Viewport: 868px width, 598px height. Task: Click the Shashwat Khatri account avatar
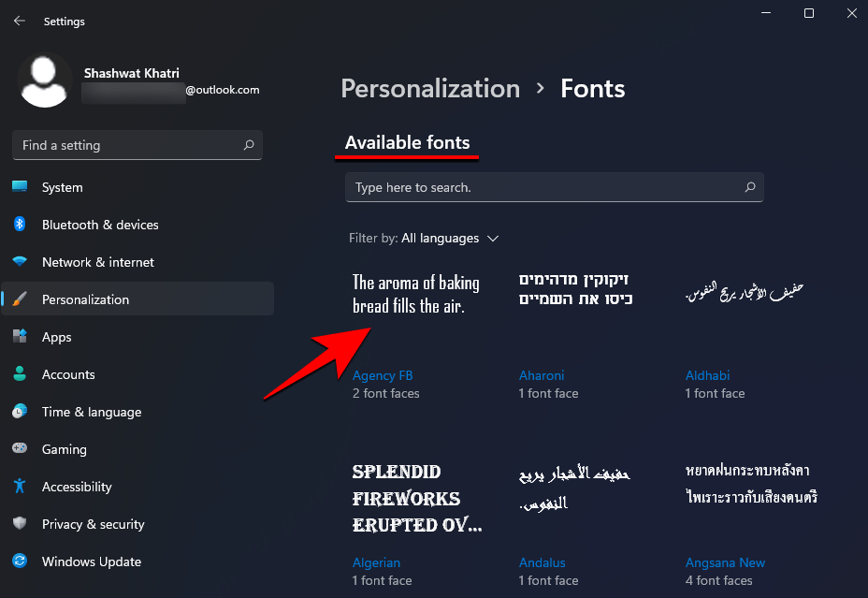44,80
